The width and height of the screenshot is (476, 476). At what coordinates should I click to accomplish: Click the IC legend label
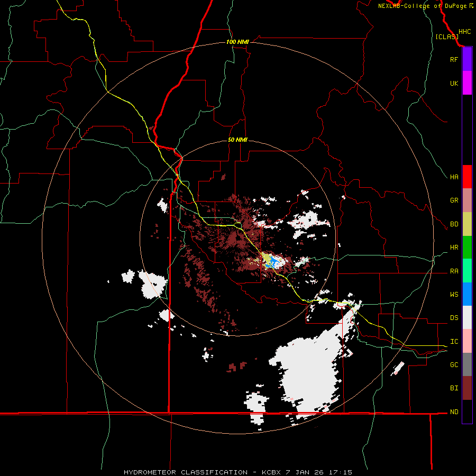click(x=454, y=342)
